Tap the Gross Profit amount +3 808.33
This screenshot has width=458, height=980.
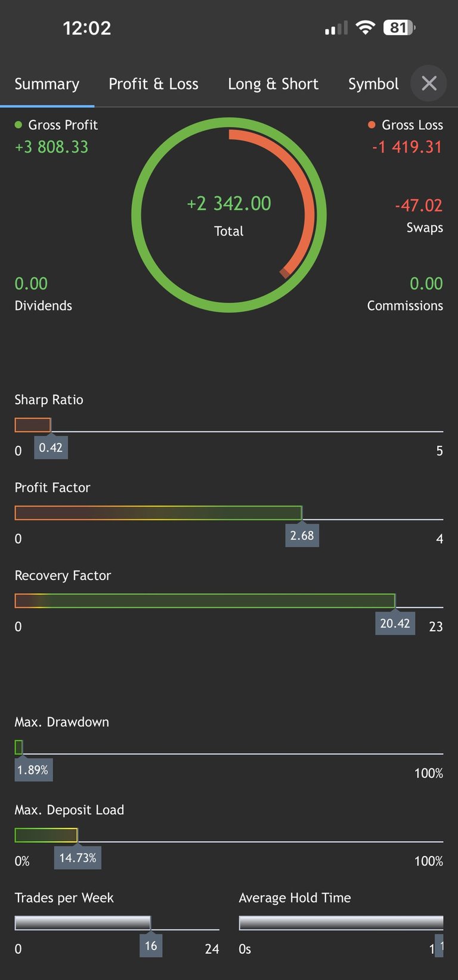(x=51, y=147)
